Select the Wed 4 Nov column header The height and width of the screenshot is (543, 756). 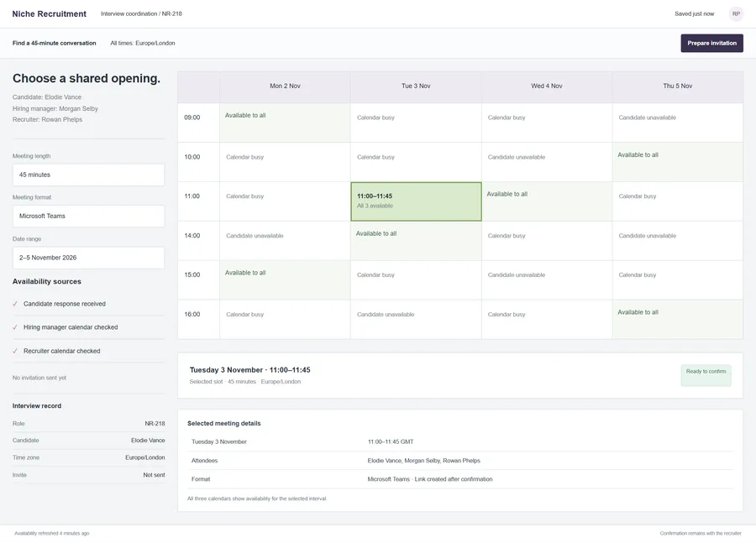(x=547, y=86)
